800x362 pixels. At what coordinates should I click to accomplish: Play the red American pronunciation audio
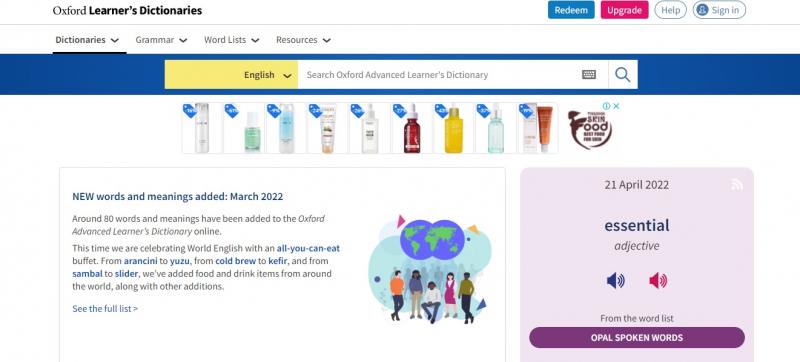(x=658, y=280)
